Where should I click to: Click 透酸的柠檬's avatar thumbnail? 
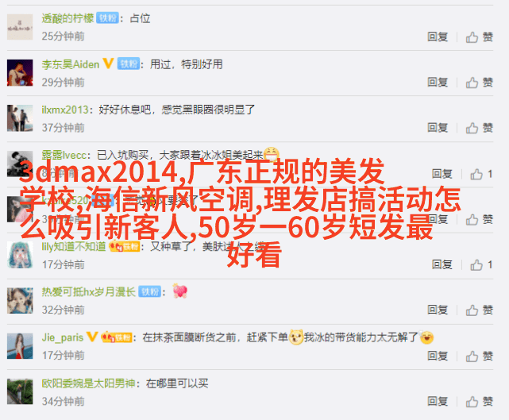click(20, 27)
